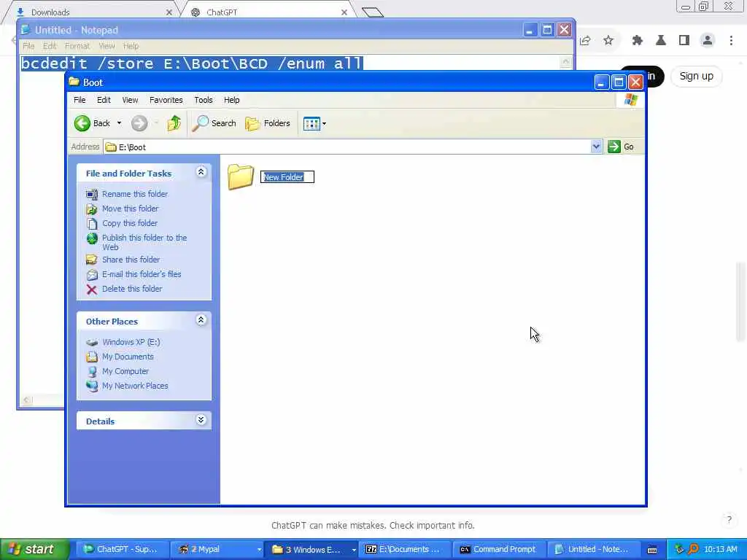Click the E:\Boot address field
Viewport: 747px width, 560px height.
pos(347,147)
